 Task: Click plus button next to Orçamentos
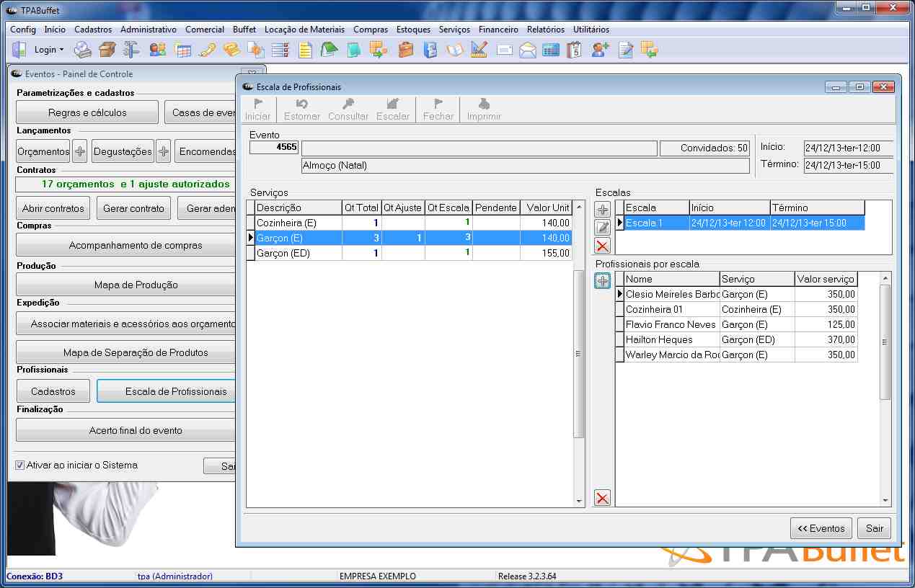(x=80, y=151)
